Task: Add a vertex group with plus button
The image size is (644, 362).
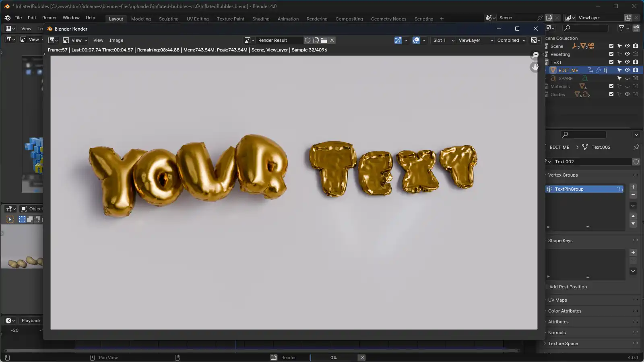Action: pos(633,187)
